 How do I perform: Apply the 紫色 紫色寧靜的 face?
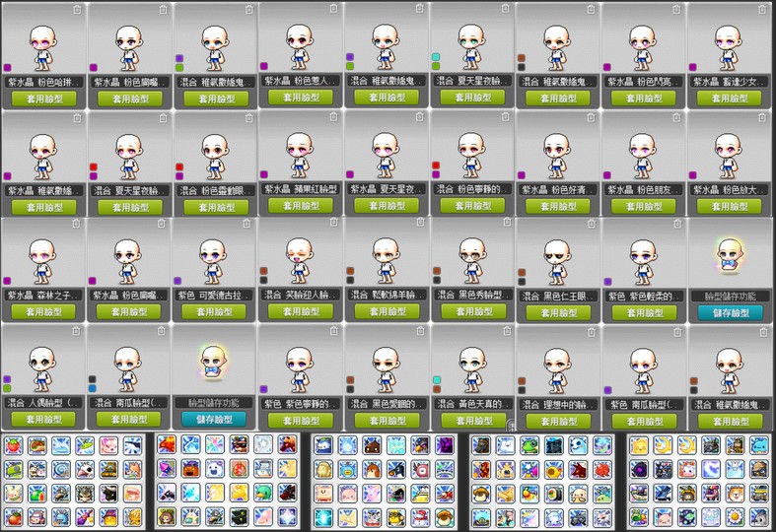(x=301, y=421)
